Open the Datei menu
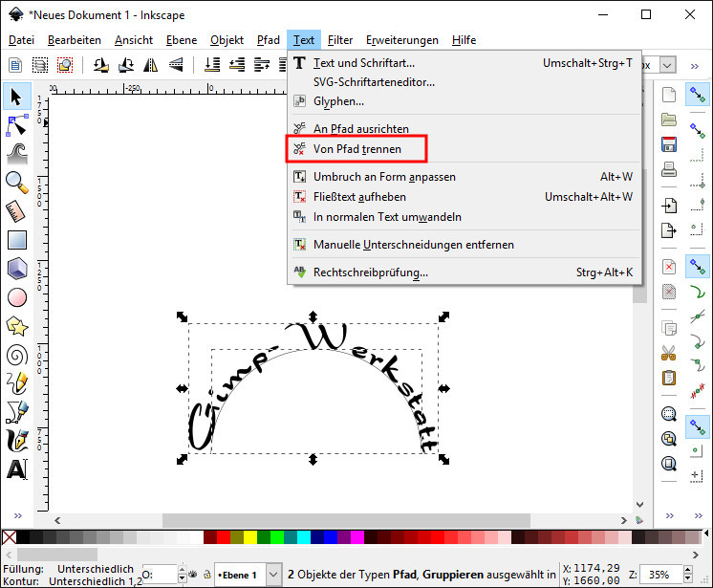713x588 pixels. click(x=21, y=40)
